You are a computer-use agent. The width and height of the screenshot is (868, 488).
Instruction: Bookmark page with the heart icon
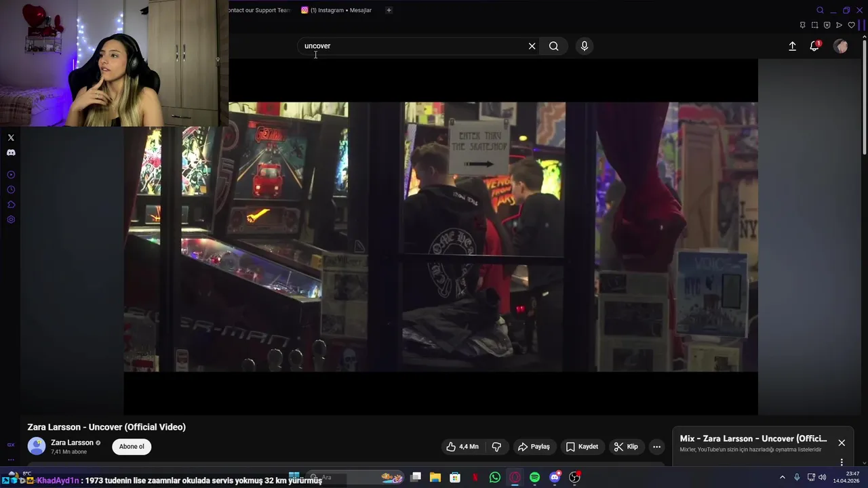click(852, 25)
